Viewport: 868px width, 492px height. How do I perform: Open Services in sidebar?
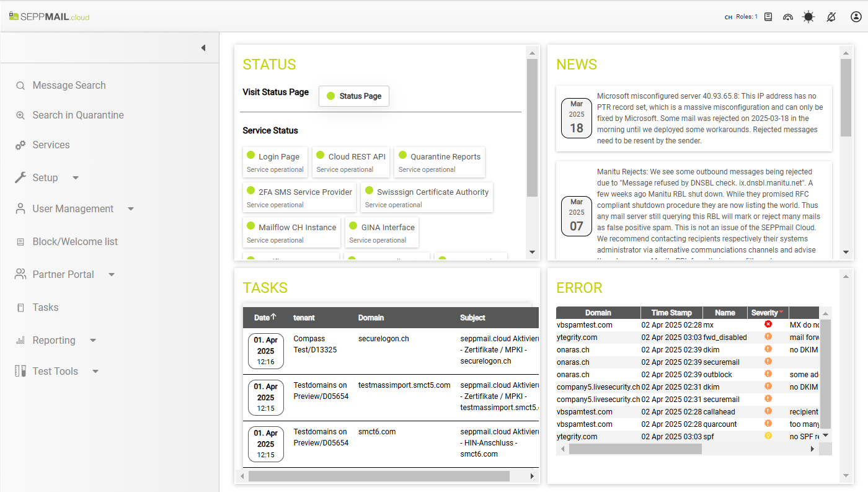51,145
